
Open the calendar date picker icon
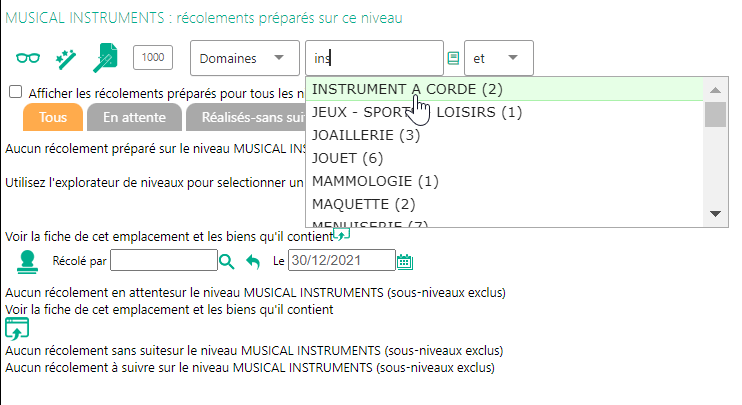tap(405, 262)
